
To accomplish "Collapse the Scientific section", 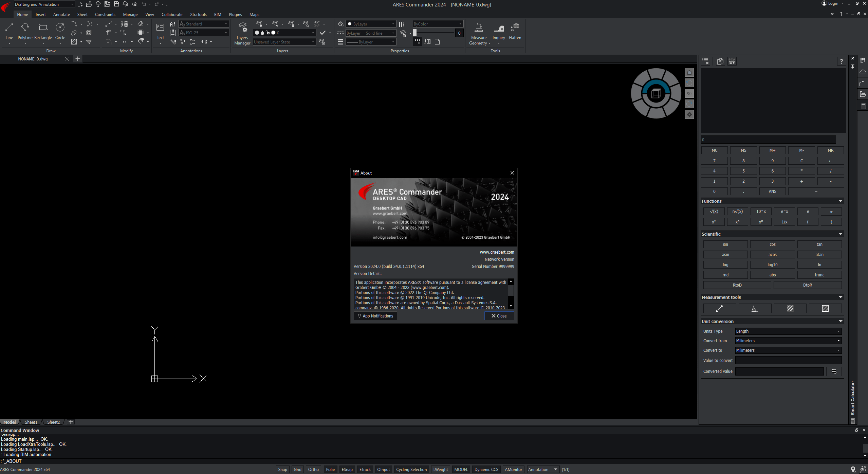I will (x=841, y=234).
